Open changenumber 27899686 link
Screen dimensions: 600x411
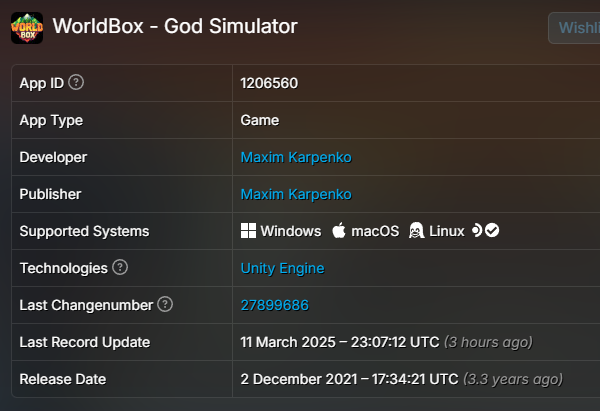(x=274, y=305)
